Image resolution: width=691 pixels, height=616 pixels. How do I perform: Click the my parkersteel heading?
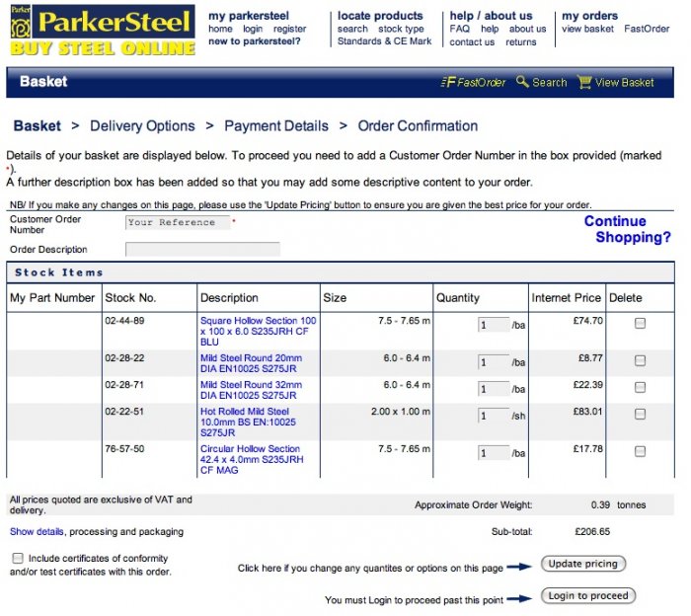pyautogui.click(x=249, y=16)
